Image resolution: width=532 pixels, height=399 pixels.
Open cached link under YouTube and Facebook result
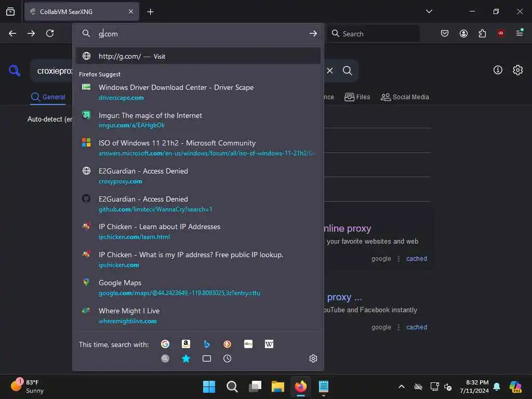[416, 327]
